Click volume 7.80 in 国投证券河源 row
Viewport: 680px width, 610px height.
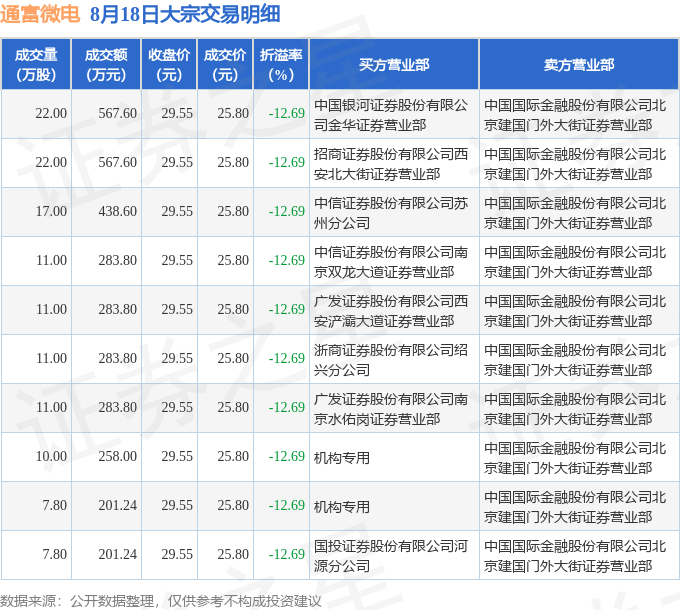coord(55,554)
